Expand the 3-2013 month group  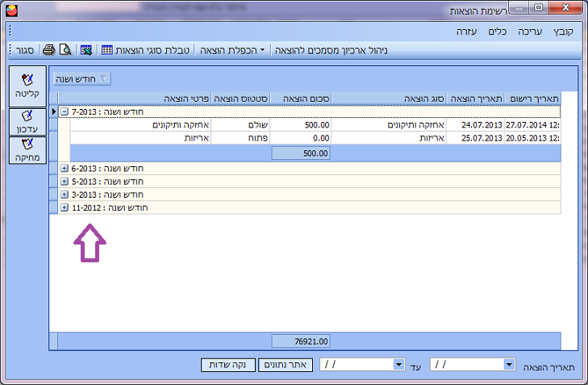click(65, 195)
